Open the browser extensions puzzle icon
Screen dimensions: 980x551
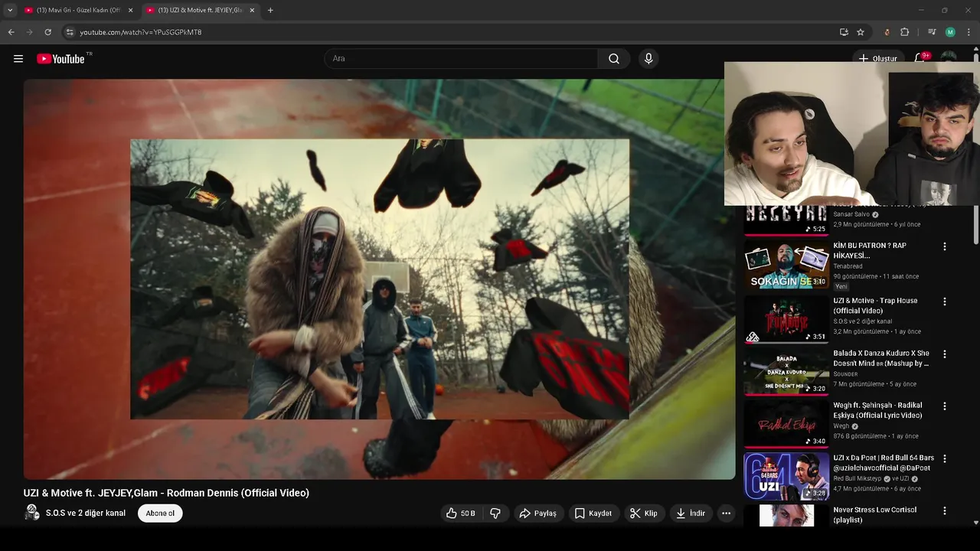click(905, 32)
